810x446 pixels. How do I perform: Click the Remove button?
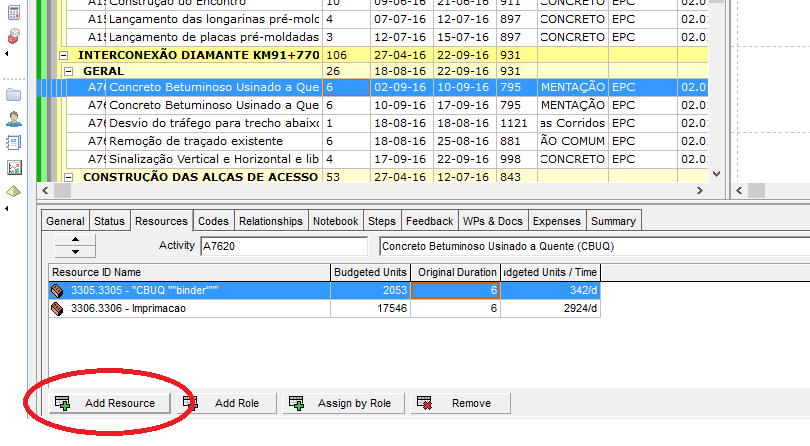pos(461,403)
